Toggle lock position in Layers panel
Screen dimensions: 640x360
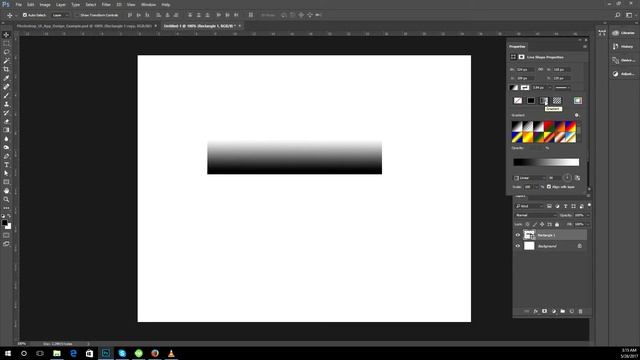tap(542, 224)
